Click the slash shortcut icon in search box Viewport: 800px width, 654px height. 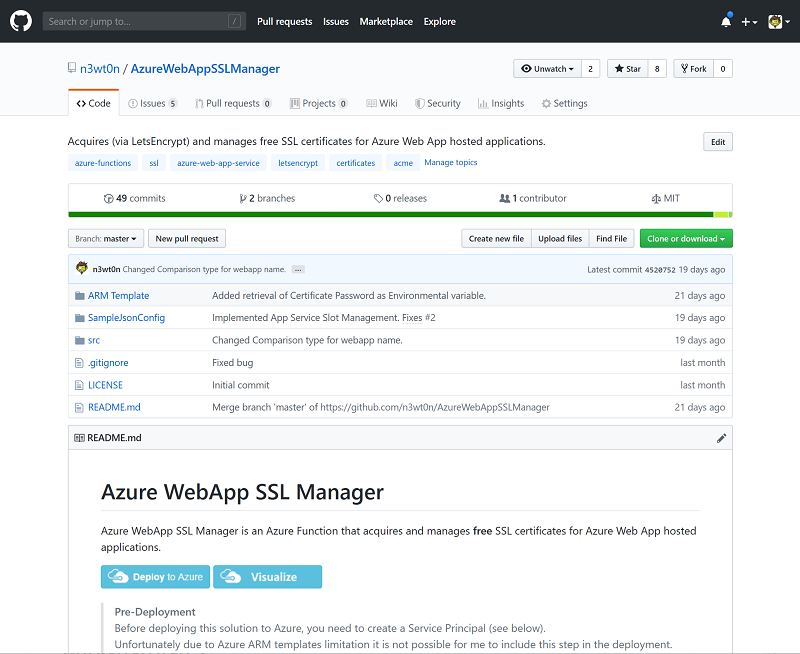[x=234, y=21]
